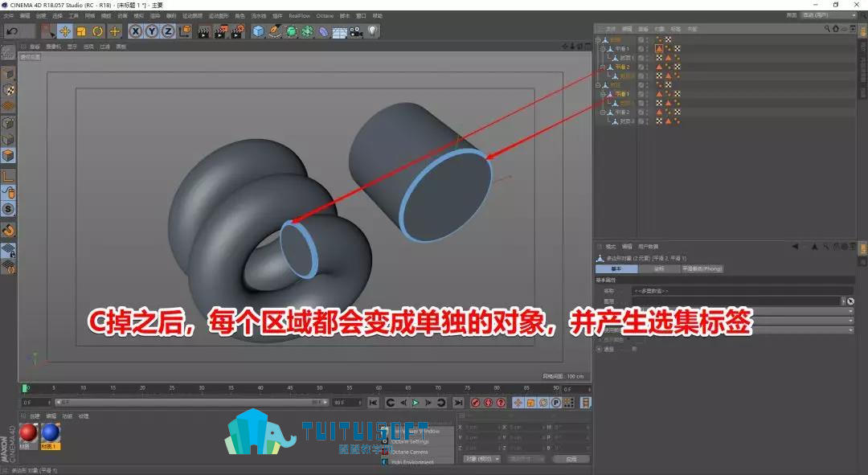Activate the Scale tool in top toolbar
This screenshot has height=475, width=868.
81,31
